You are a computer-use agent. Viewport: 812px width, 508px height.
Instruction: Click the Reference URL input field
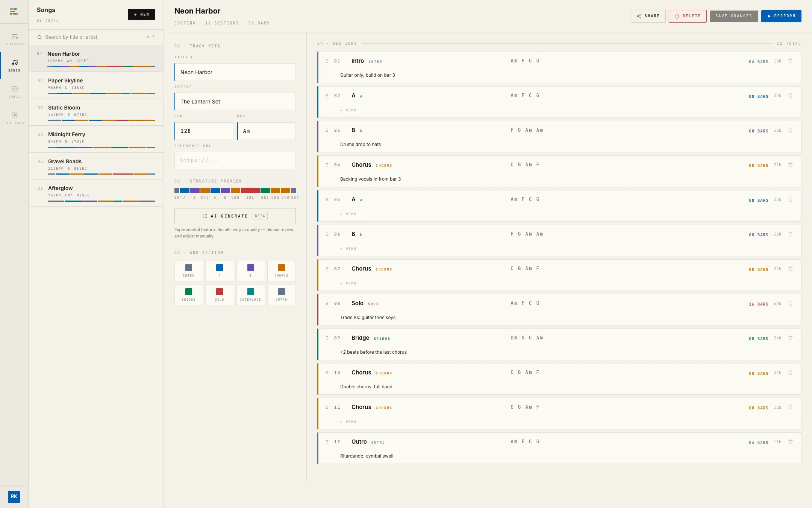click(235, 161)
